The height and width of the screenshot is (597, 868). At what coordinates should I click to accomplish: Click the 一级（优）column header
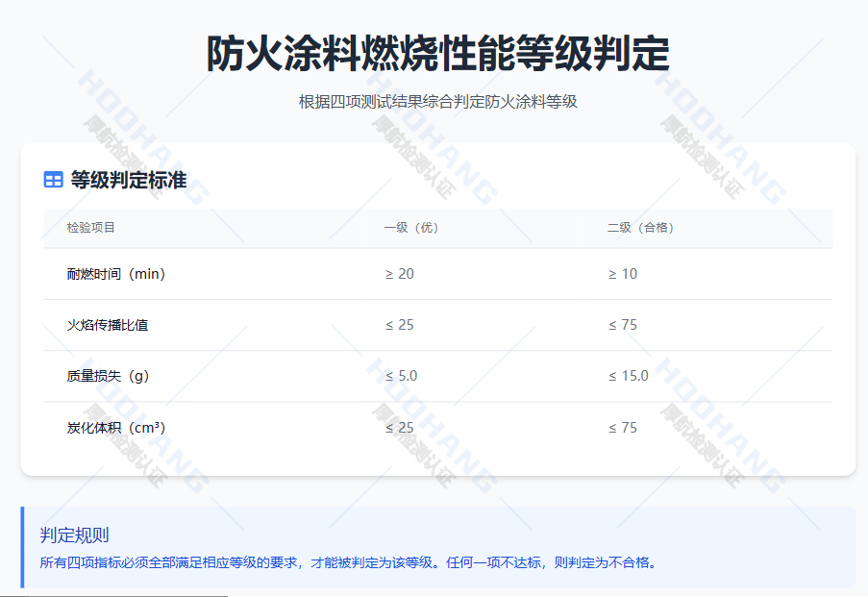tap(411, 228)
